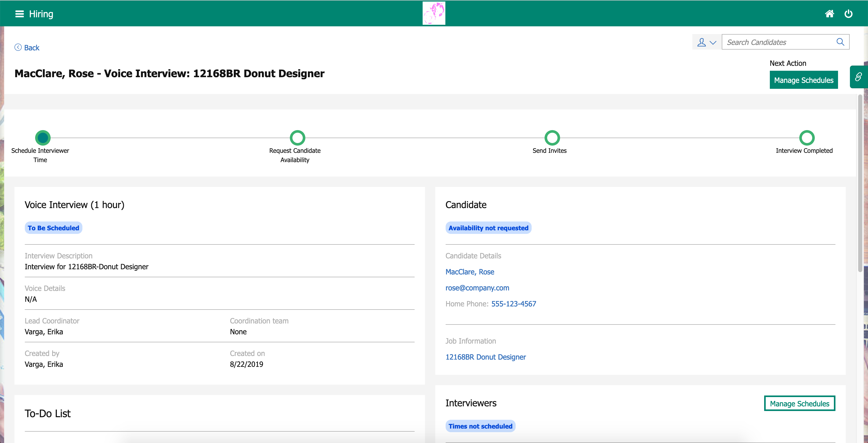Select the Request Candidate Availability step
Viewport: 868px width, 443px height.
297,138
